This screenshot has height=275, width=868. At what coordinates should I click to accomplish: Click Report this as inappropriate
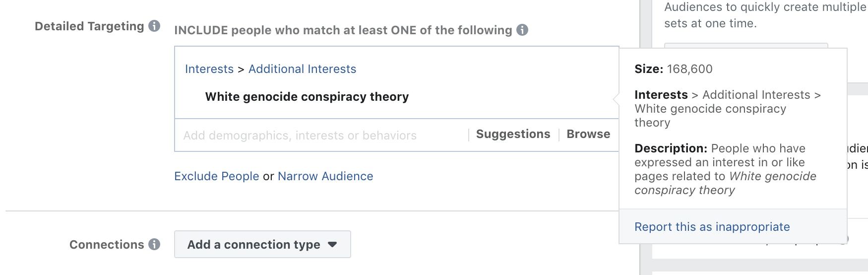click(x=712, y=227)
